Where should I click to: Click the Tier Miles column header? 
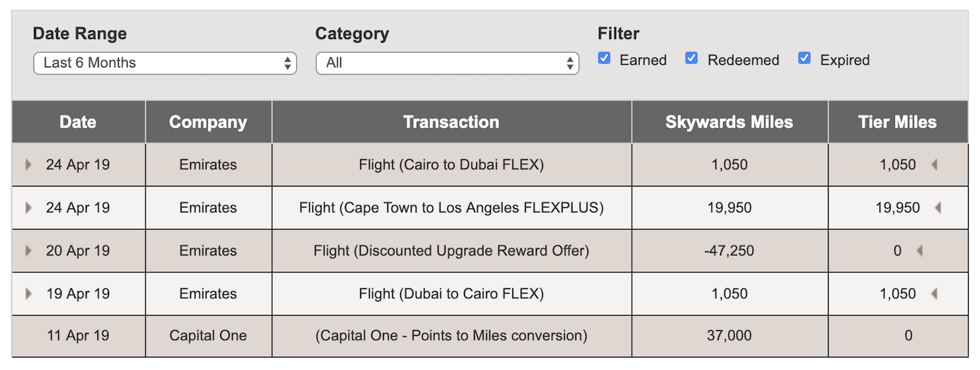(898, 122)
